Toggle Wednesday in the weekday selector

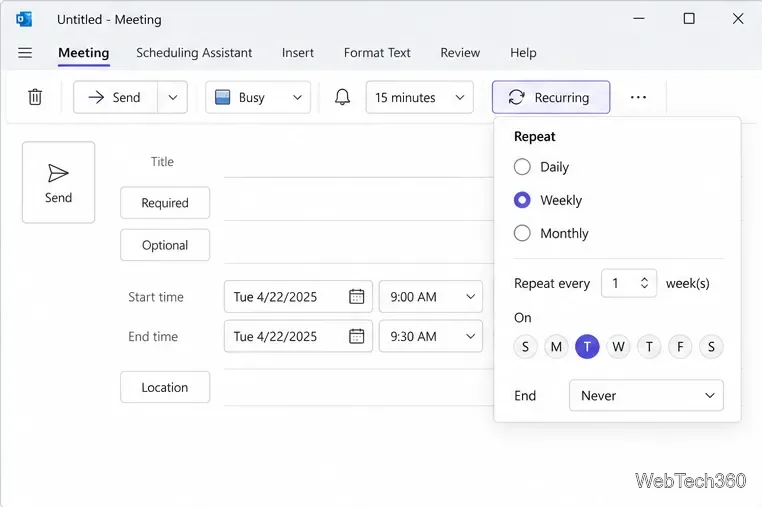tap(618, 347)
